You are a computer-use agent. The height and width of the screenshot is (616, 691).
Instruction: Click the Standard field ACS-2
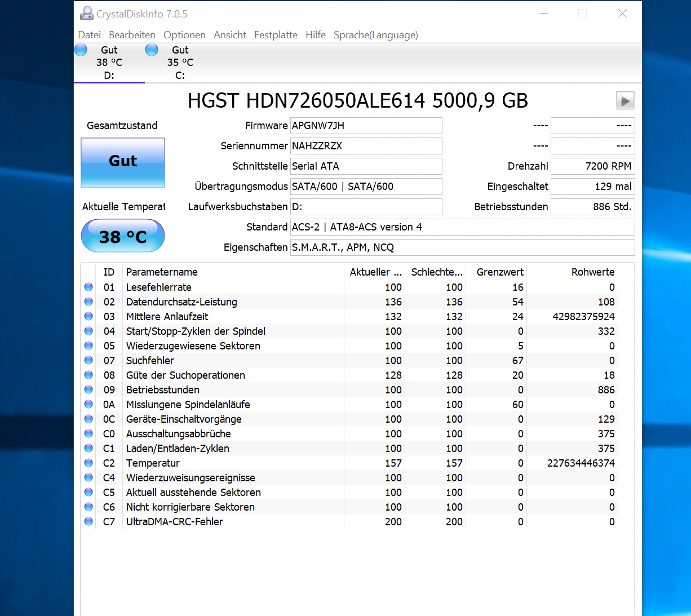coord(463,227)
